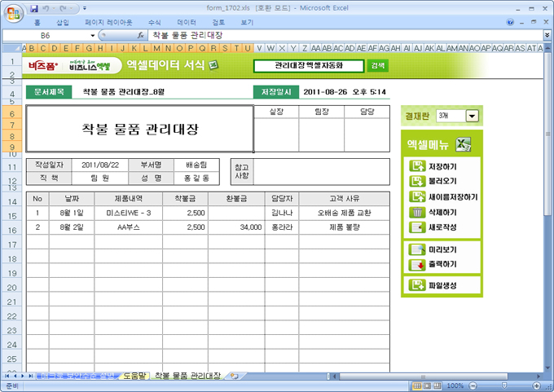Select the date cell 2011/08/22
The height and width of the screenshot is (392, 554).
point(100,165)
